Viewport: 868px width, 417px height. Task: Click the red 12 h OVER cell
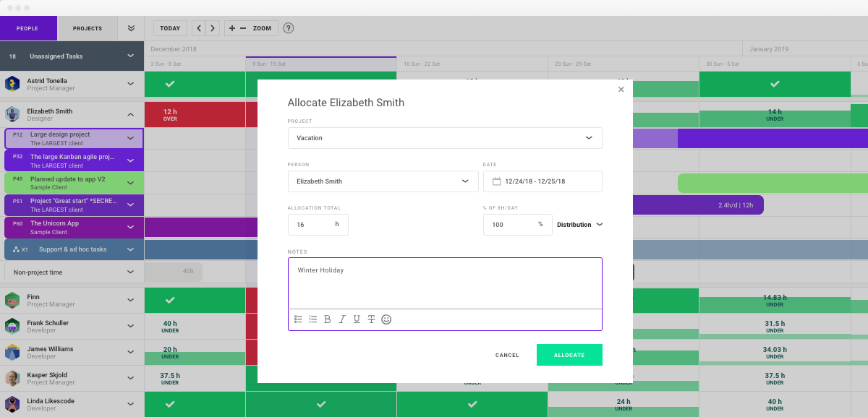pos(195,115)
